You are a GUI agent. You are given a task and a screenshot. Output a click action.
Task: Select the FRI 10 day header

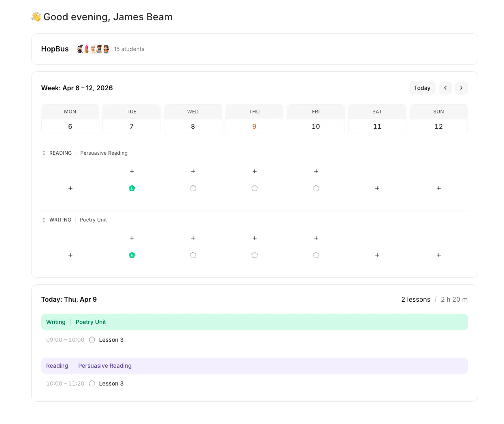pos(316,119)
